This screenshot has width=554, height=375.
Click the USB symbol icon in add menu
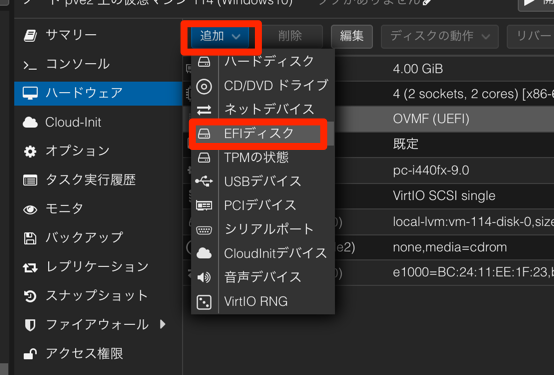tap(204, 181)
